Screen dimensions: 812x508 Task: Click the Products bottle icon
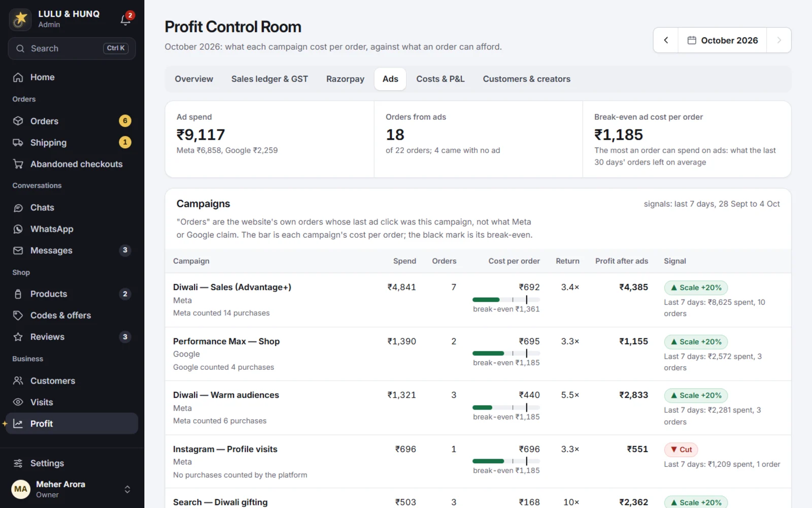point(18,294)
